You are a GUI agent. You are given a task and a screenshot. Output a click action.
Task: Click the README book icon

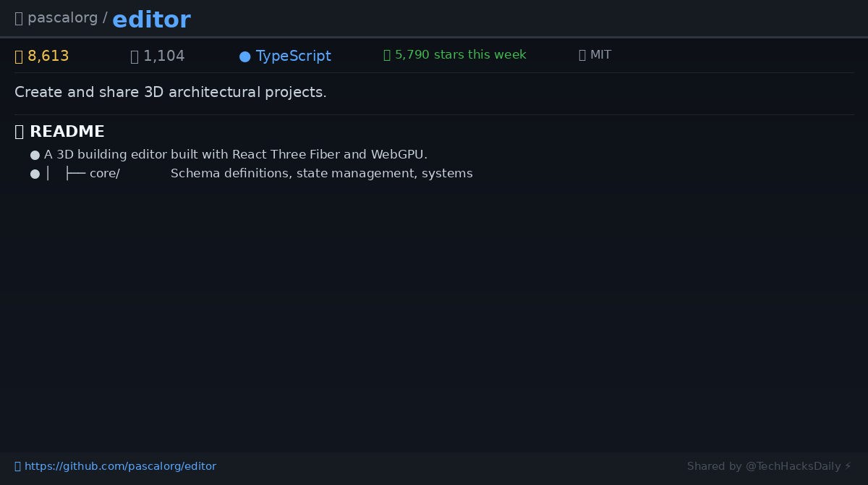point(20,132)
